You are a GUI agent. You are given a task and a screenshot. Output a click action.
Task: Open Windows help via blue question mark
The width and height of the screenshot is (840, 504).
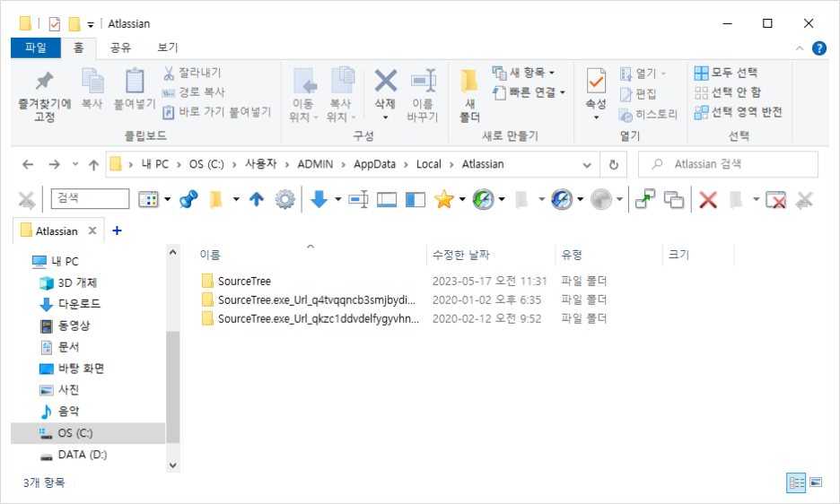pos(819,48)
